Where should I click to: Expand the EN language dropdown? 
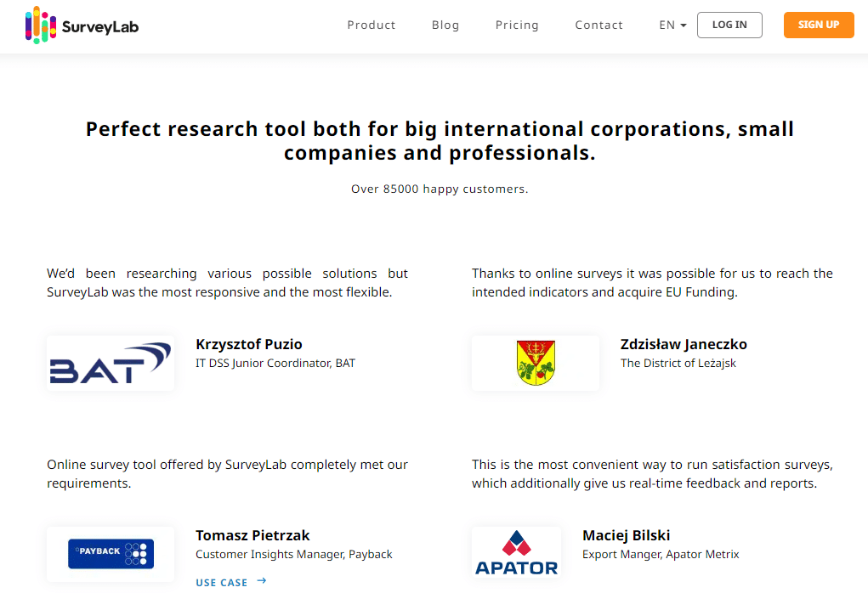click(672, 25)
